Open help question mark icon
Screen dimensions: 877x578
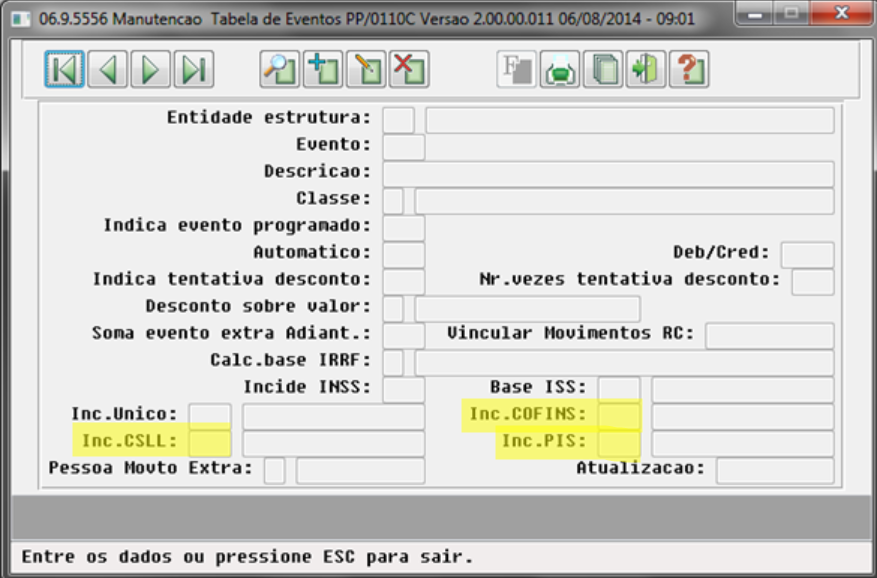click(x=689, y=69)
